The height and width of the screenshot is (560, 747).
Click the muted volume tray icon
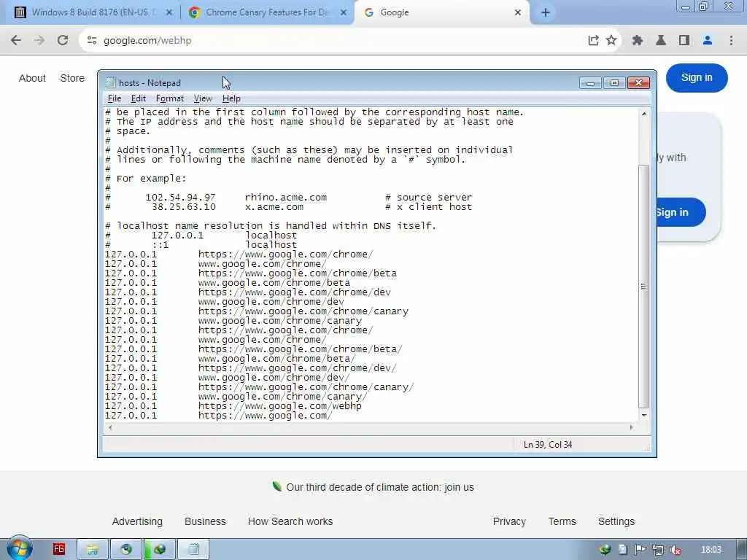[x=676, y=550]
